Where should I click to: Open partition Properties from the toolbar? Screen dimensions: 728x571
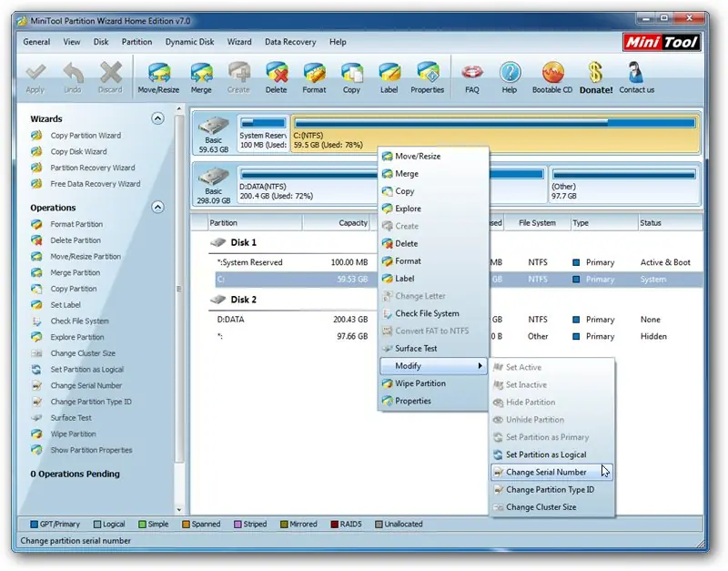click(427, 78)
